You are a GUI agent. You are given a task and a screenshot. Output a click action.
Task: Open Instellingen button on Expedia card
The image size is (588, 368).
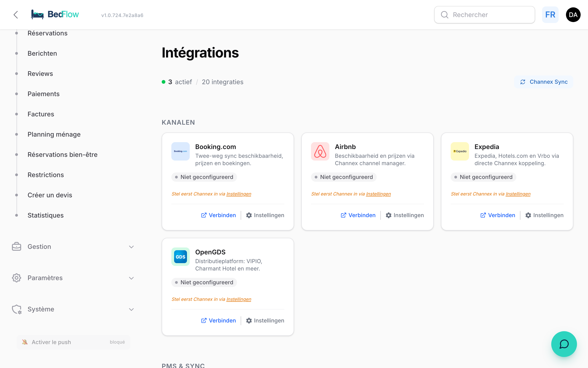[545, 215]
